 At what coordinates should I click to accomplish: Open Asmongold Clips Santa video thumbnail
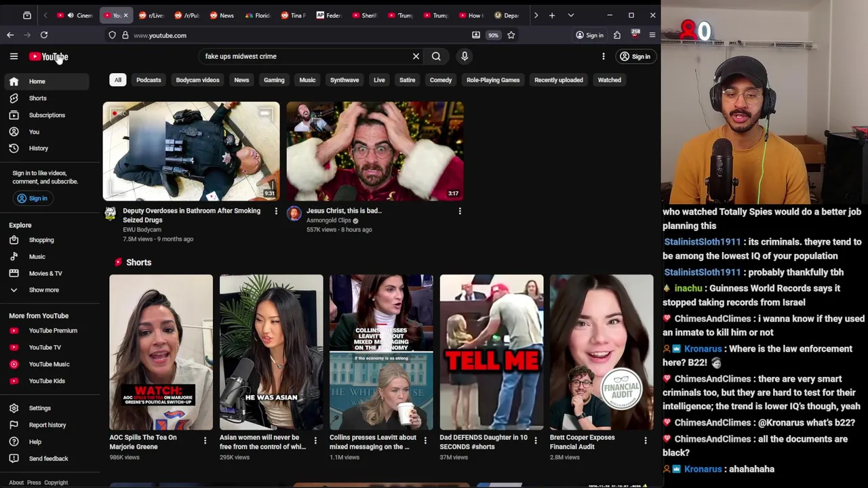pos(375,151)
